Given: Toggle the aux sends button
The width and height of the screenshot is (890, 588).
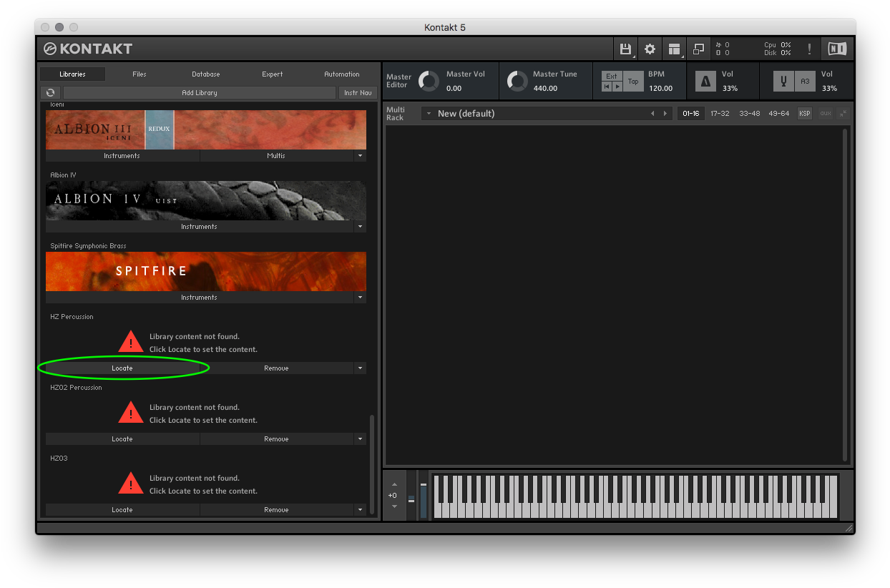Looking at the screenshot, I should [825, 114].
